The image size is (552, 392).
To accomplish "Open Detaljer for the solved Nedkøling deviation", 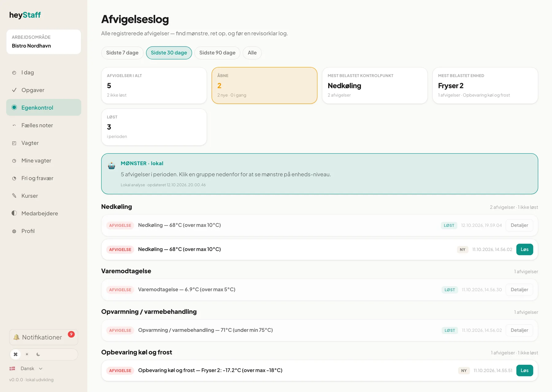I will [519, 225].
